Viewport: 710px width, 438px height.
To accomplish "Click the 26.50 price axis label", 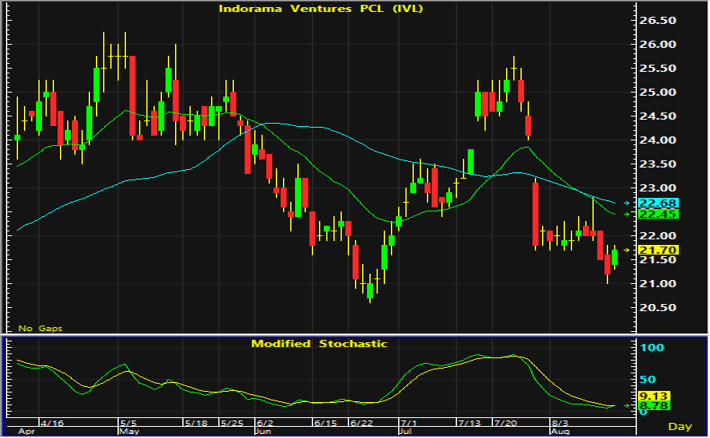I will click(x=657, y=20).
